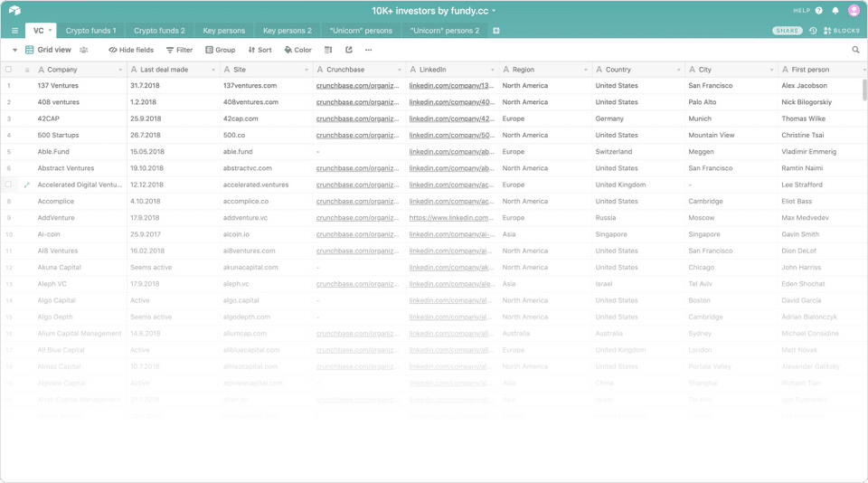The height and width of the screenshot is (483, 868).
Task: Add a new table with plus icon
Action: coord(496,31)
